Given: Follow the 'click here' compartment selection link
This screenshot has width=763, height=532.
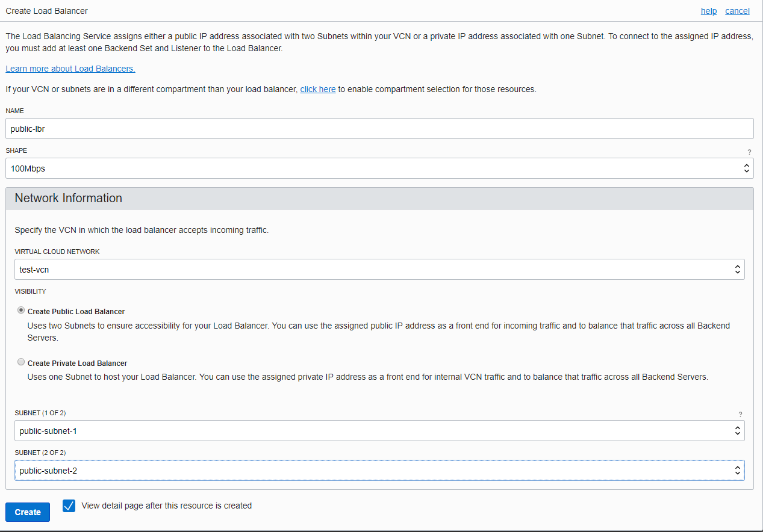Looking at the screenshot, I should 318,89.
